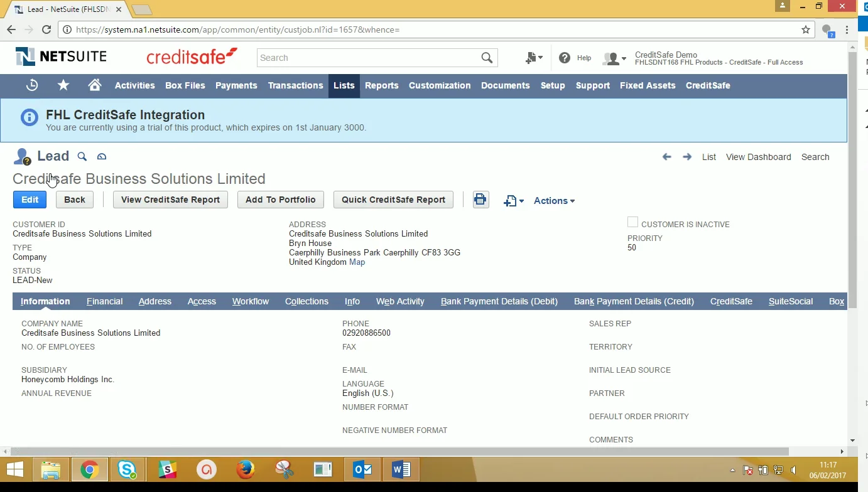
Task: Bookmark this page with star icon
Action: 806,29
